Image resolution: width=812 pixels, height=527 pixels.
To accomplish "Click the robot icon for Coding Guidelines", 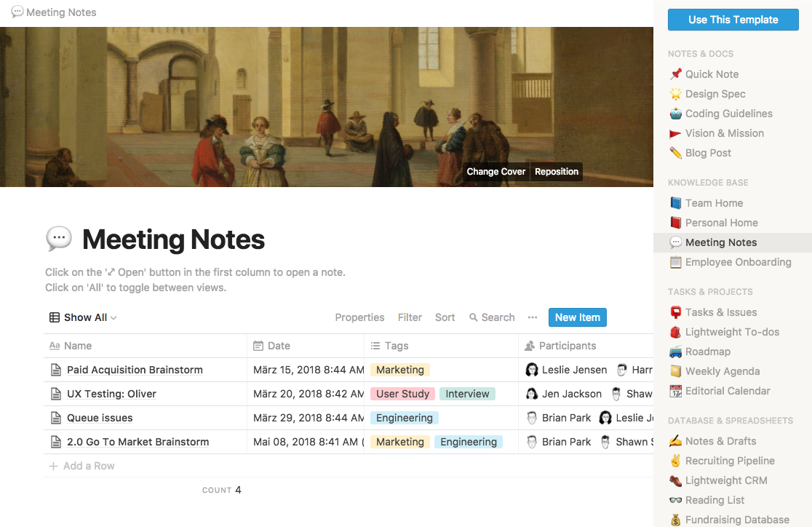I will [675, 114].
